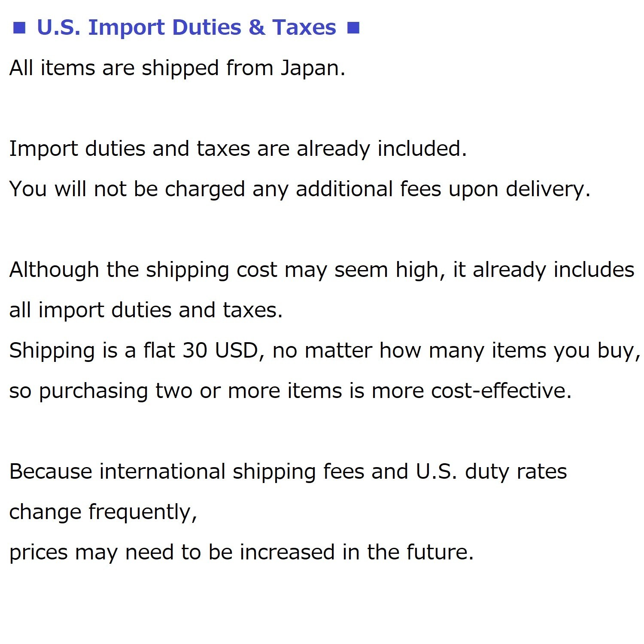The width and height of the screenshot is (644, 644).
Task: Click the line starting "Although the shipping cost"
Action: click(321, 270)
